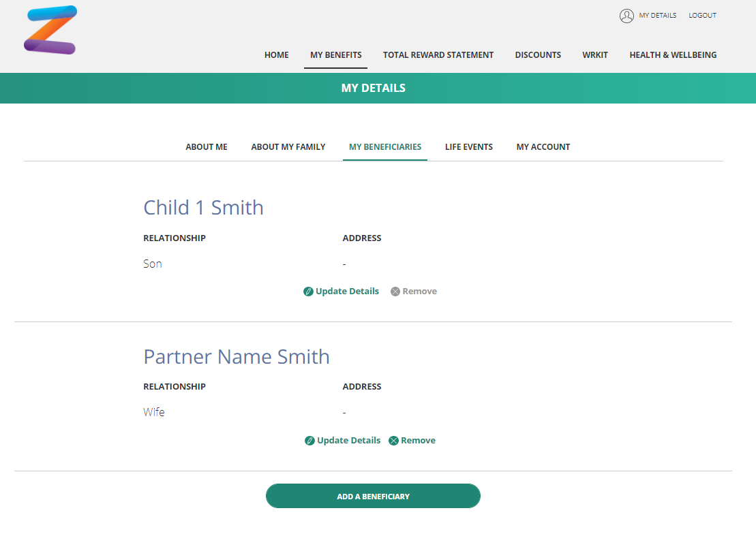Switch to LIFE EVENTS tab
The width and height of the screenshot is (756, 534).
468,147
